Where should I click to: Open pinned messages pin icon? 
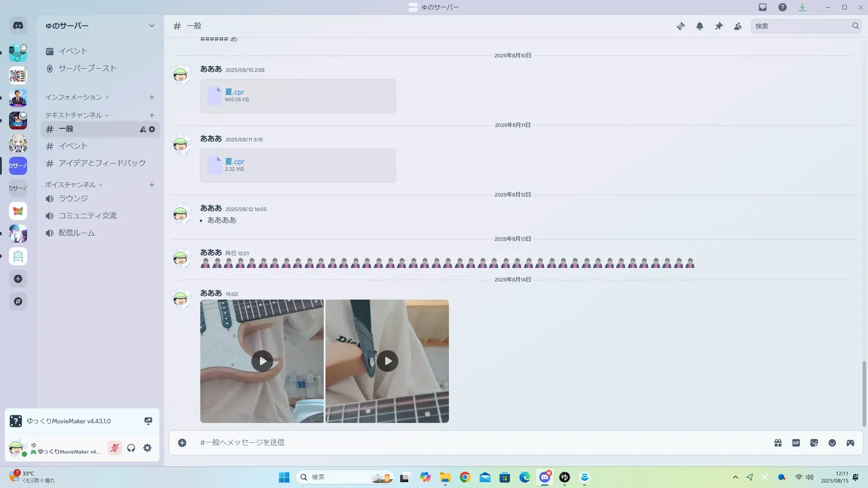719,26
